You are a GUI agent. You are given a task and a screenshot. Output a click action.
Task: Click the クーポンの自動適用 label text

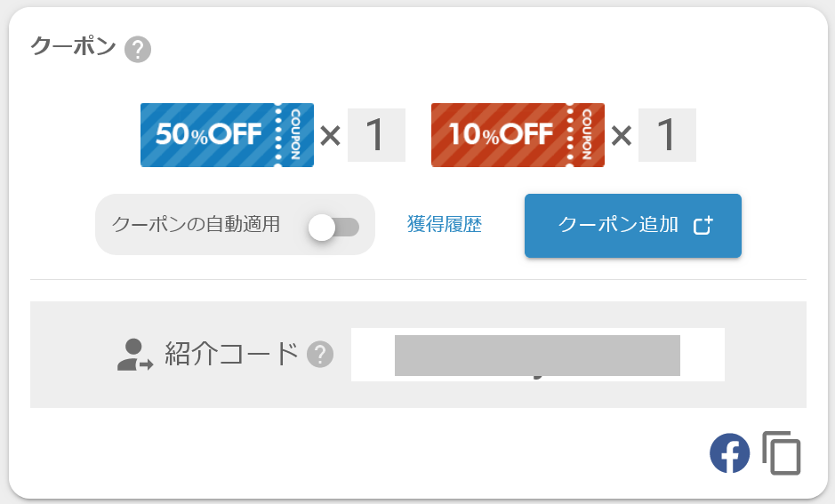(196, 225)
